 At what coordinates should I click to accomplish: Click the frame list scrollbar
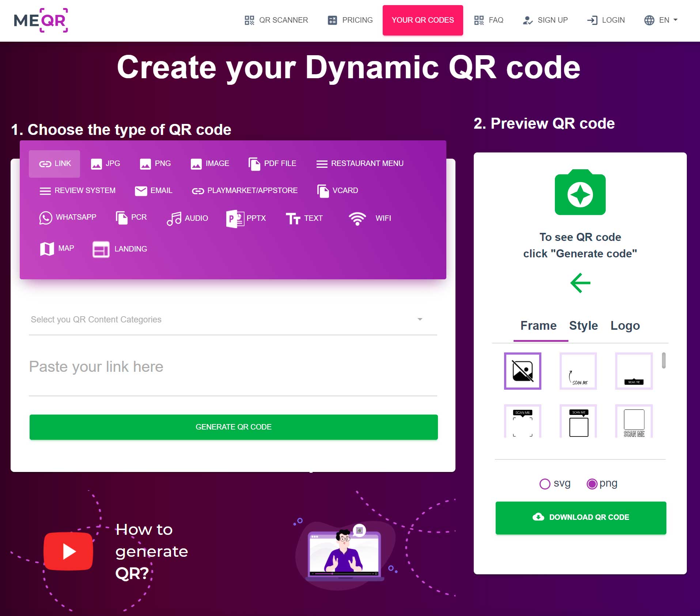(663, 360)
